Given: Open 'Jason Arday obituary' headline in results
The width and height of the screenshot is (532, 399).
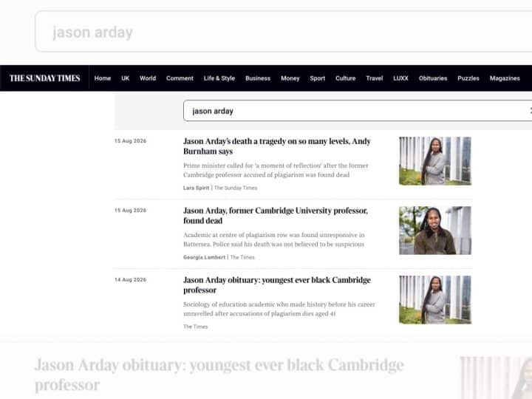Looking at the screenshot, I should (277, 284).
